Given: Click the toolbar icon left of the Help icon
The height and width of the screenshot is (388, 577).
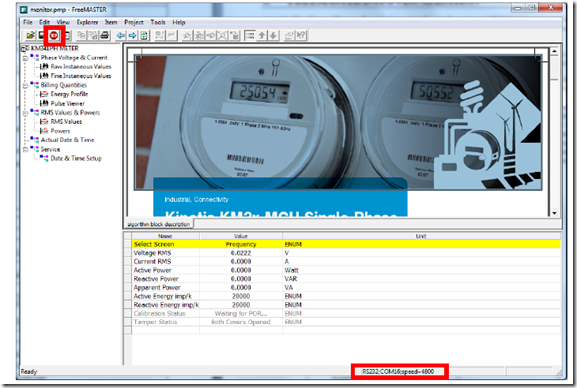Looking at the screenshot, I should 289,36.
